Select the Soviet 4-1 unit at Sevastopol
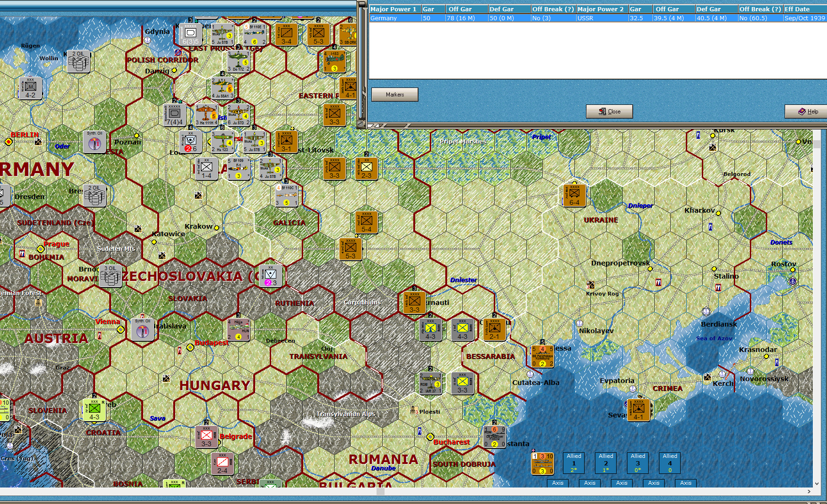This screenshot has width=827, height=504. pos(638,410)
